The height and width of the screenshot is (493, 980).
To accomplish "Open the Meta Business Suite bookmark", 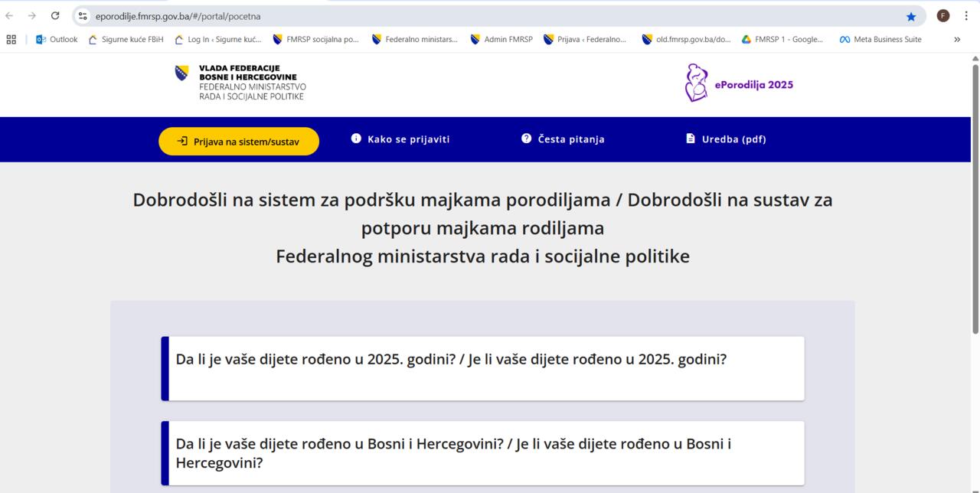I will coord(880,40).
